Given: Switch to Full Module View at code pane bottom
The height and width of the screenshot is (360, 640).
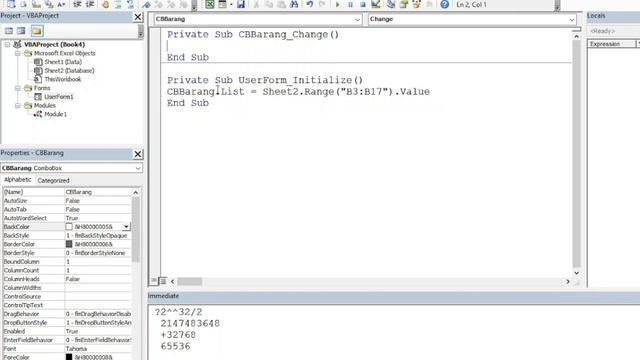Looking at the screenshot, I should pyautogui.click(x=162, y=281).
